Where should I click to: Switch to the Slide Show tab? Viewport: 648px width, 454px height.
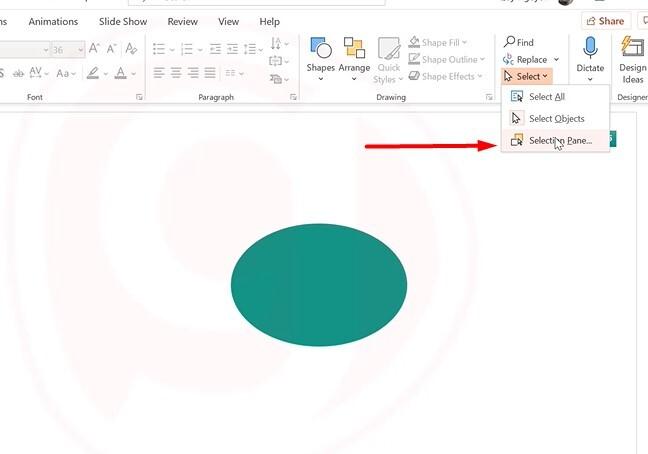pos(123,21)
